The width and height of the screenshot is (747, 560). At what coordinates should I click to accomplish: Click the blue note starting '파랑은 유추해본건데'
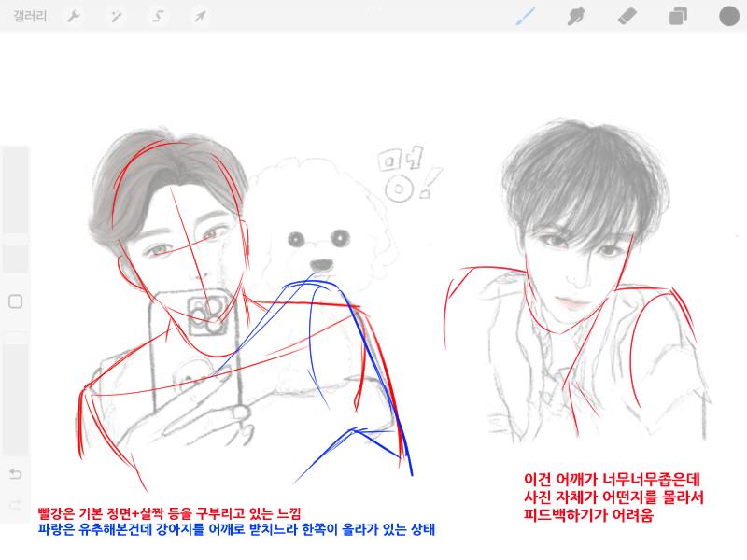click(x=236, y=529)
